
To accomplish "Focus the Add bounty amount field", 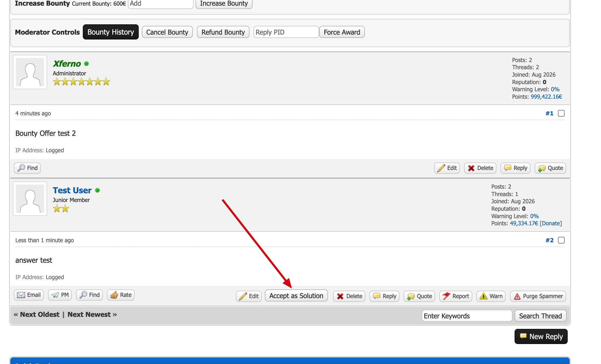I will pos(161,4).
